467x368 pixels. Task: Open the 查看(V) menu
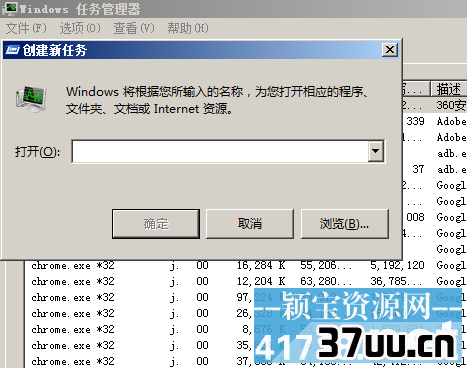click(134, 28)
